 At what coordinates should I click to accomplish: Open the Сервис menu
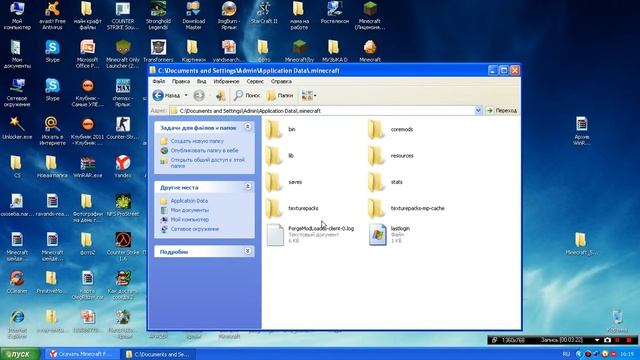[255, 81]
